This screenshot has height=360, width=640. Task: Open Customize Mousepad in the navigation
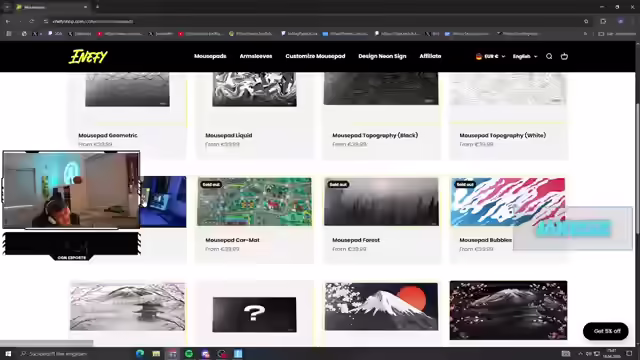coord(315,56)
